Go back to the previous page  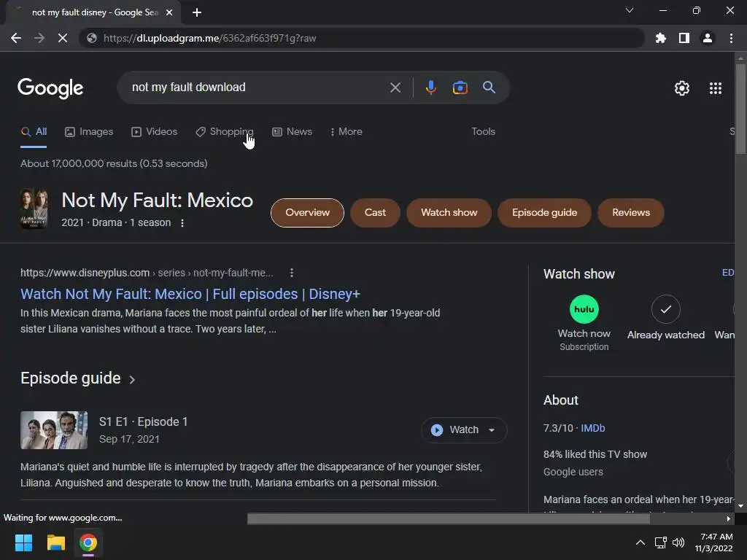click(16, 38)
